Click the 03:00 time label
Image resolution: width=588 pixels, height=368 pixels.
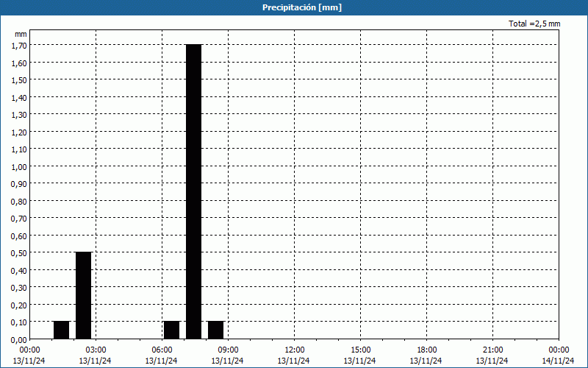[96, 350]
